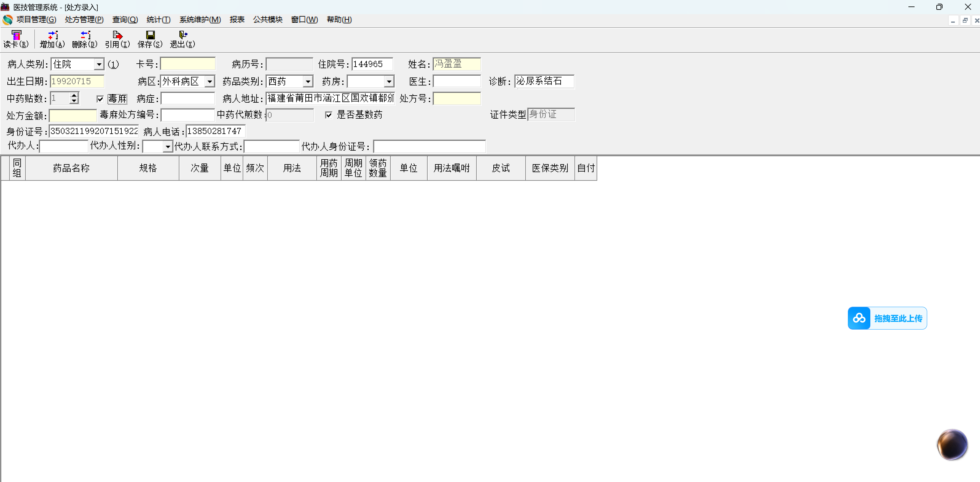Expand the 病人类别 dropdown
This screenshot has width=980, height=482.
99,64
